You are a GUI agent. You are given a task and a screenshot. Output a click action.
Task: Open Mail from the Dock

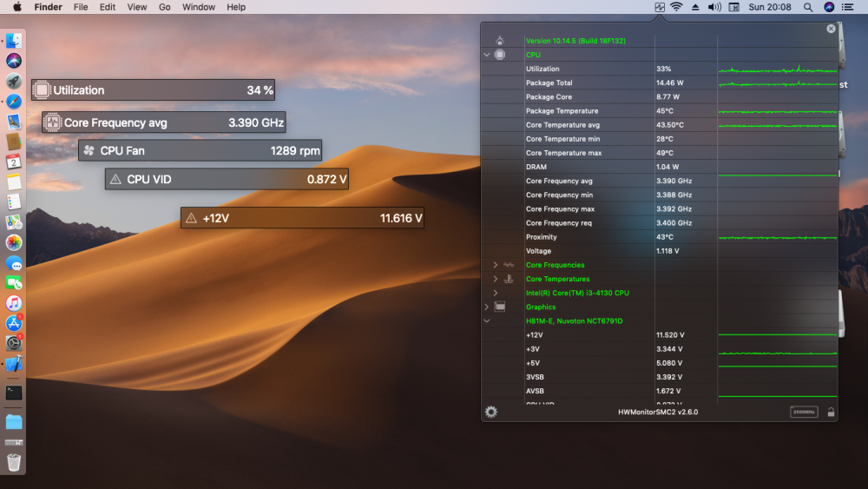[14, 122]
